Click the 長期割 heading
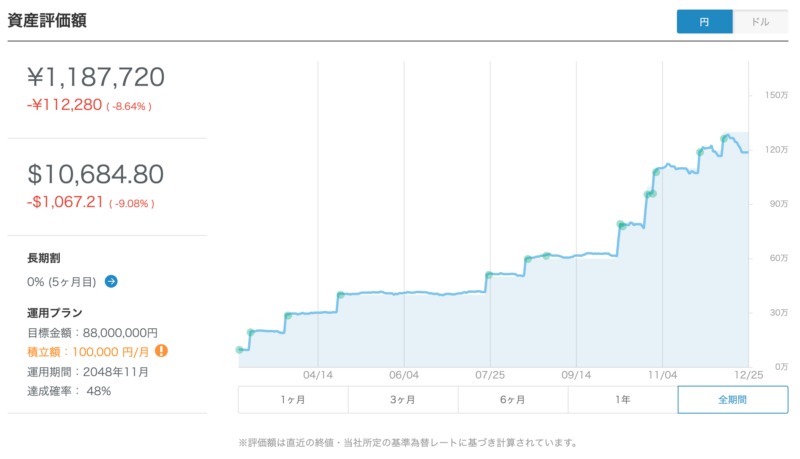 pos(44,258)
